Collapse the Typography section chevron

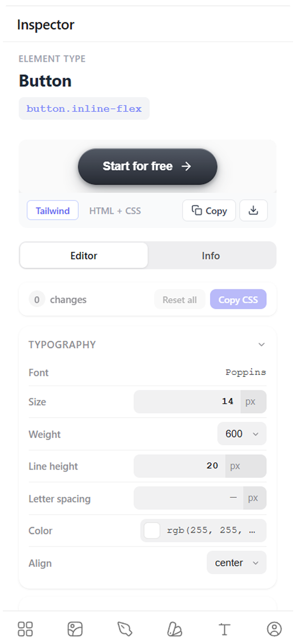tap(262, 345)
